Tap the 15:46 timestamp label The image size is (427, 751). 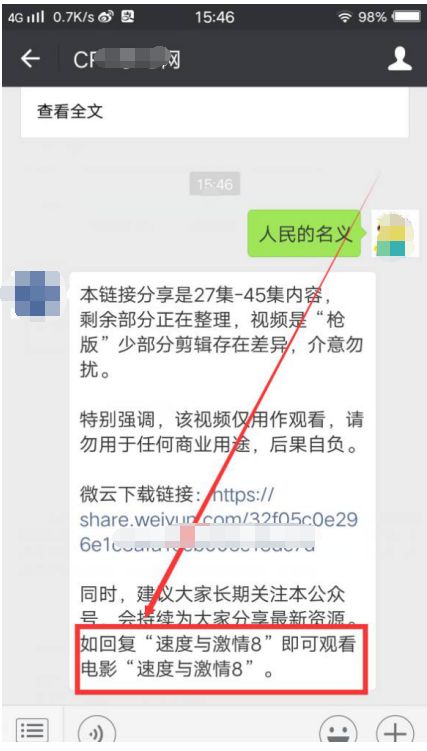coord(214,184)
